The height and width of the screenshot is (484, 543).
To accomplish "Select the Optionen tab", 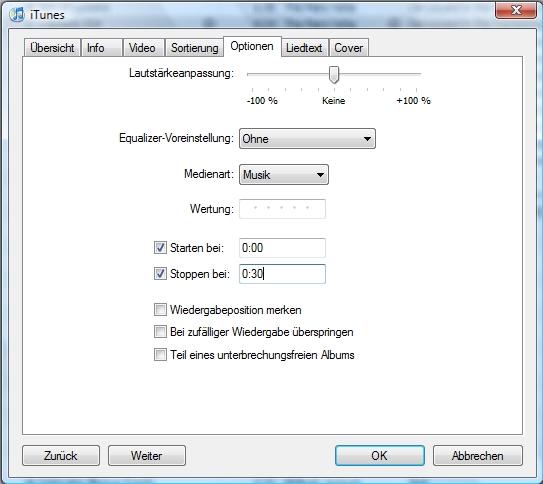I will [252, 46].
